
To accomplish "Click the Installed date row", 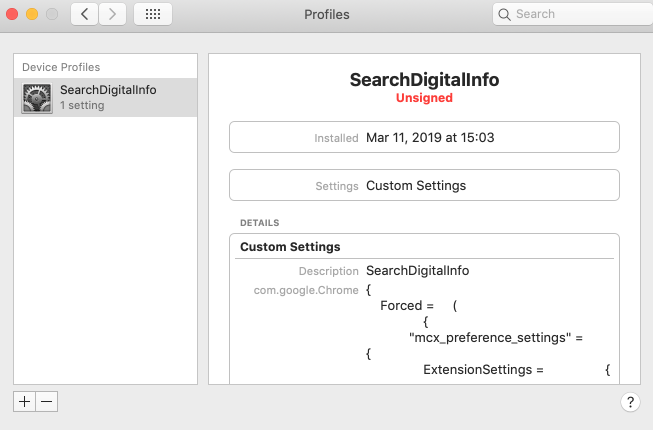I will pos(424,137).
